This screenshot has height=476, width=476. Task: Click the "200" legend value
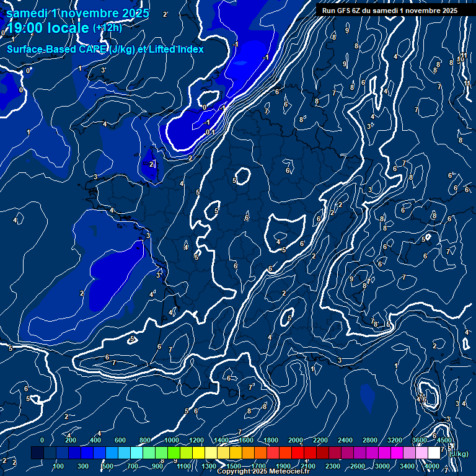pos(71,440)
